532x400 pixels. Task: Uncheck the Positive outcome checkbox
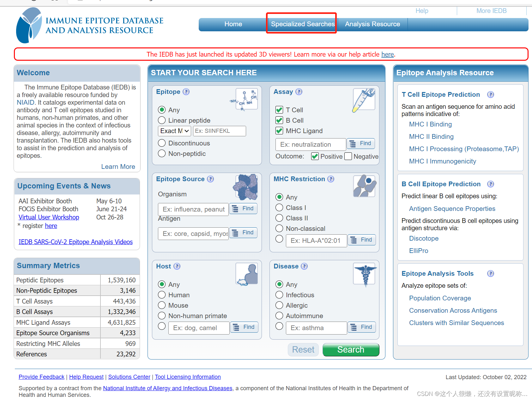(x=315, y=157)
